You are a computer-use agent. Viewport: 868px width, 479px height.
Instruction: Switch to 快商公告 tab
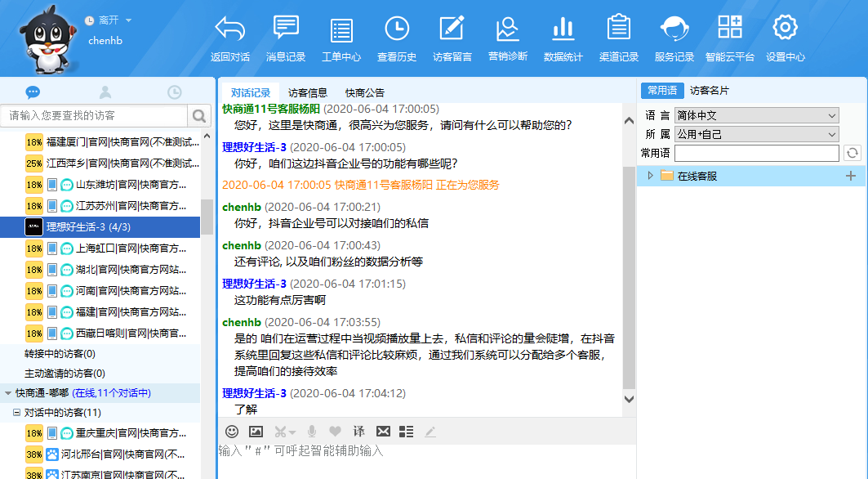click(x=364, y=92)
